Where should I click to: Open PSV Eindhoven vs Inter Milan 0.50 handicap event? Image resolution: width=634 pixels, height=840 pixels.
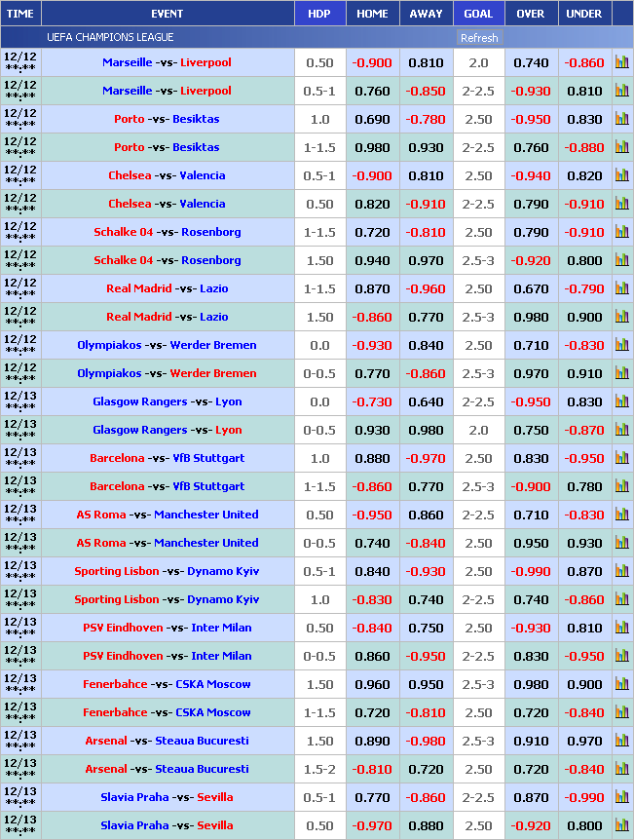pyautogui.click(x=167, y=628)
